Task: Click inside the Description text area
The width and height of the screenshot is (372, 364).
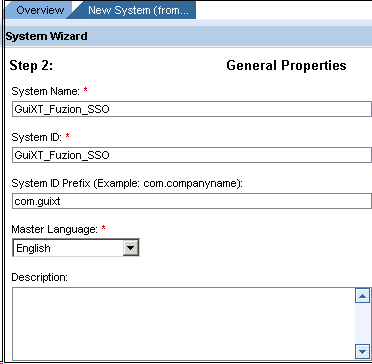Action: pyautogui.click(x=183, y=324)
